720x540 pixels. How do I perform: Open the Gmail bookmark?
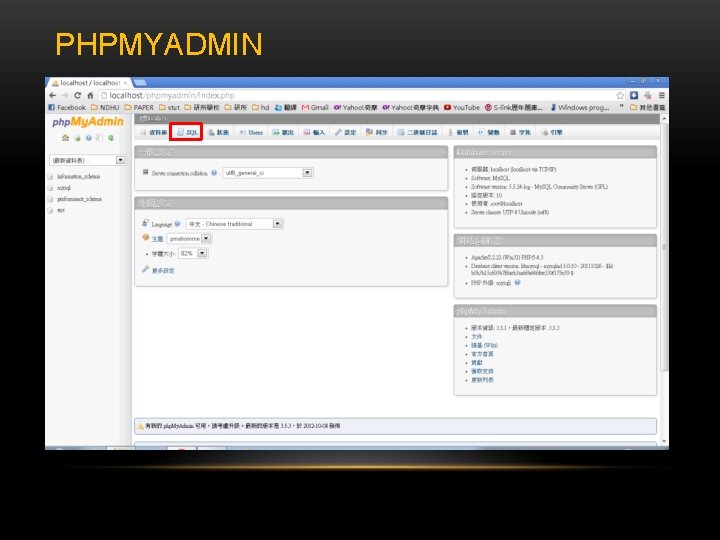[x=315, y=107]
